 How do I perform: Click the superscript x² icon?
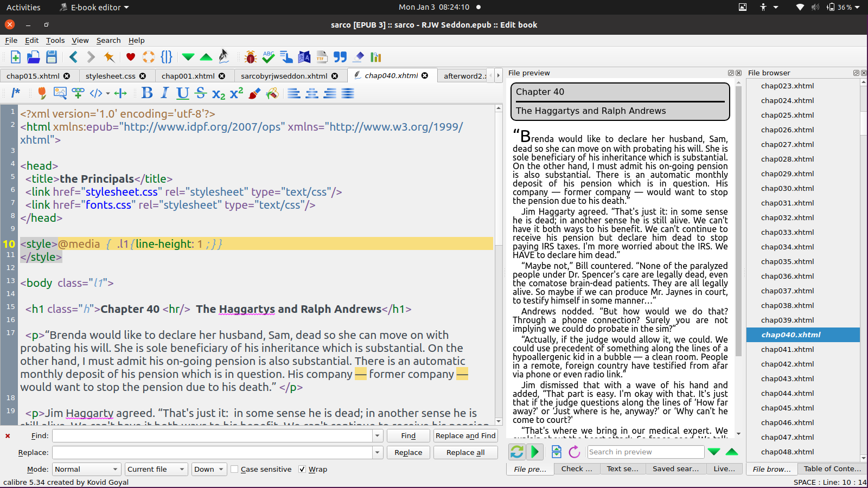(237, 93)
